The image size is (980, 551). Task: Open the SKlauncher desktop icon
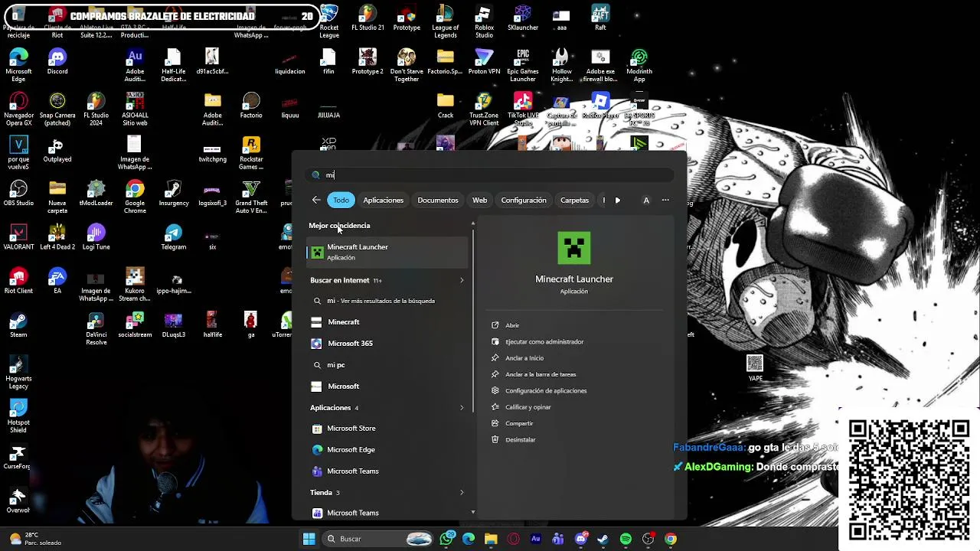click(523, 18)
